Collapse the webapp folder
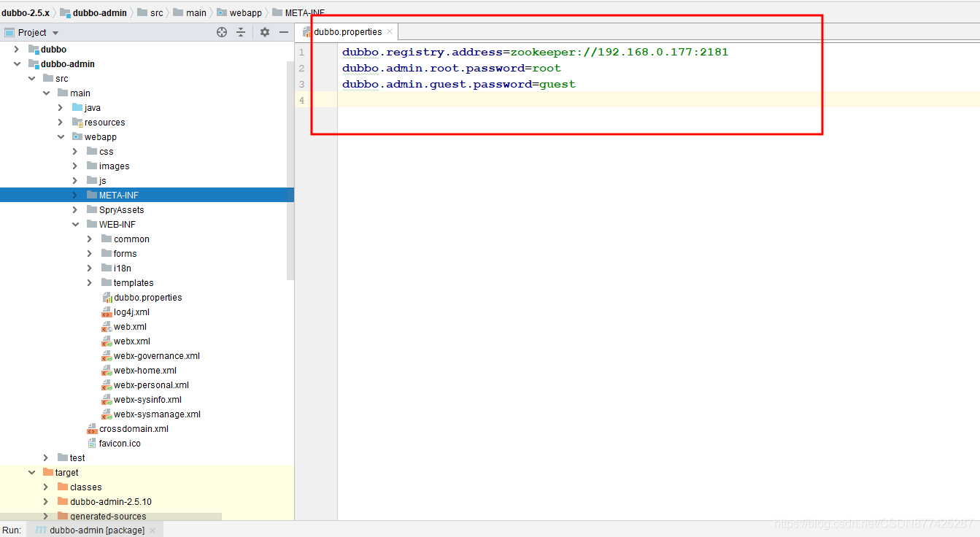Viewport: 980px width, 537px height. click(x=61, y=136)
